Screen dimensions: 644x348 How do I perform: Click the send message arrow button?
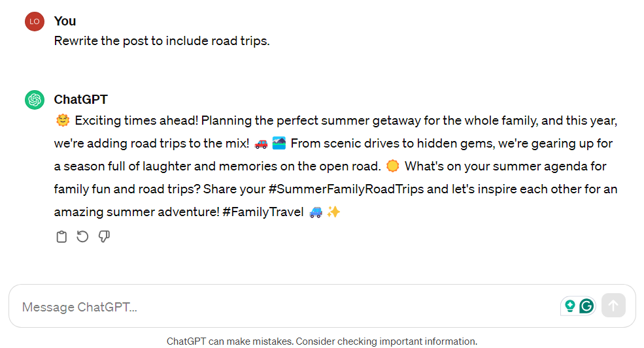pyautogui.click(x=613, y=306)
